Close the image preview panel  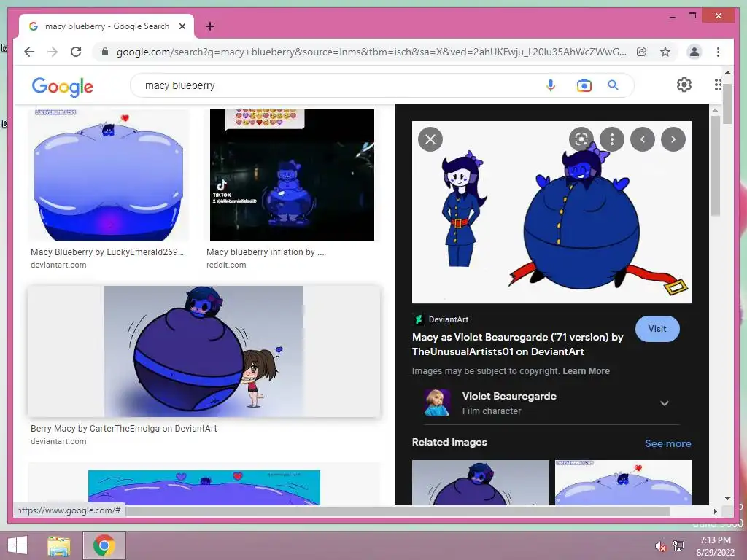[x=430, y=139]
